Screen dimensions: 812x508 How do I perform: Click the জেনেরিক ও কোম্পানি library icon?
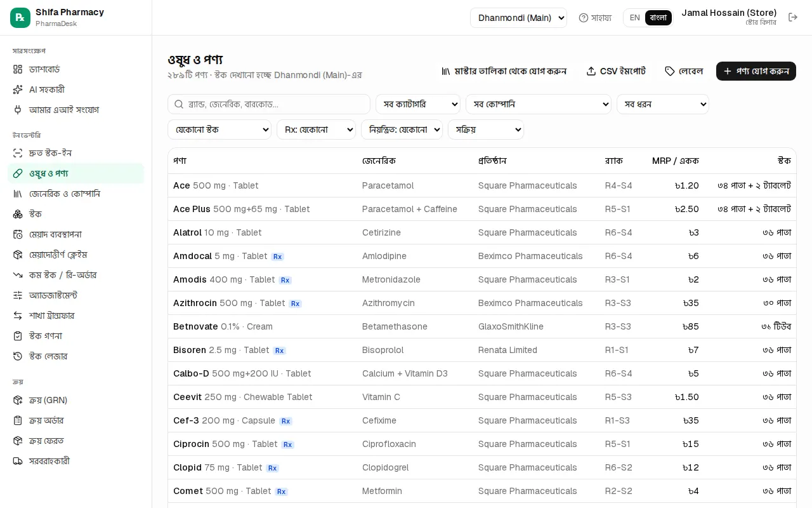coord(18,194)
